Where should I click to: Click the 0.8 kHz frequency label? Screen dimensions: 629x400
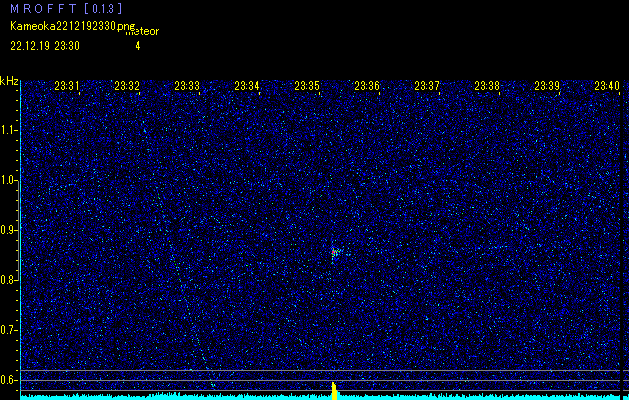point(9,280)
